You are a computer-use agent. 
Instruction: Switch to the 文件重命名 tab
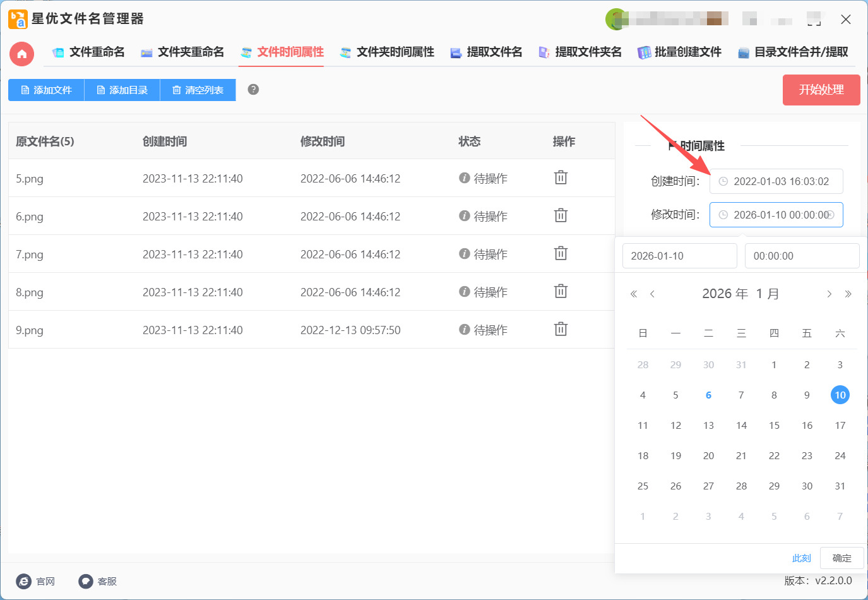point(88,52)
